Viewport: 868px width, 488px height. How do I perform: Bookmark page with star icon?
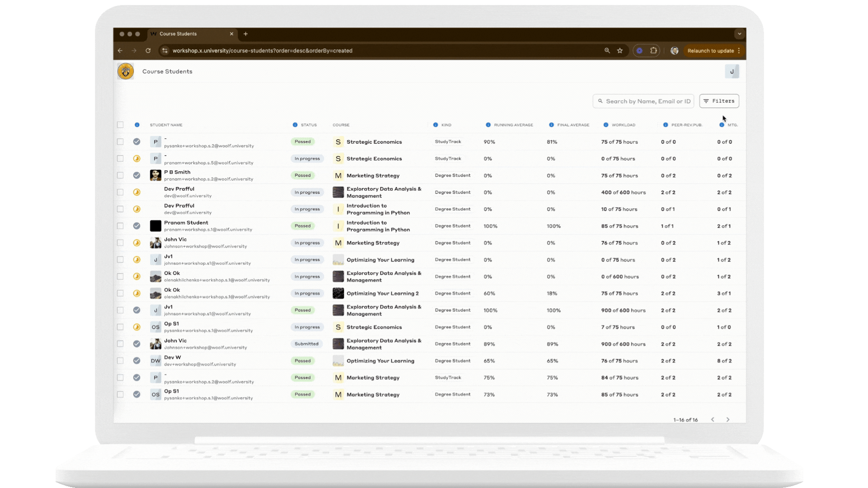coord(620,51)
